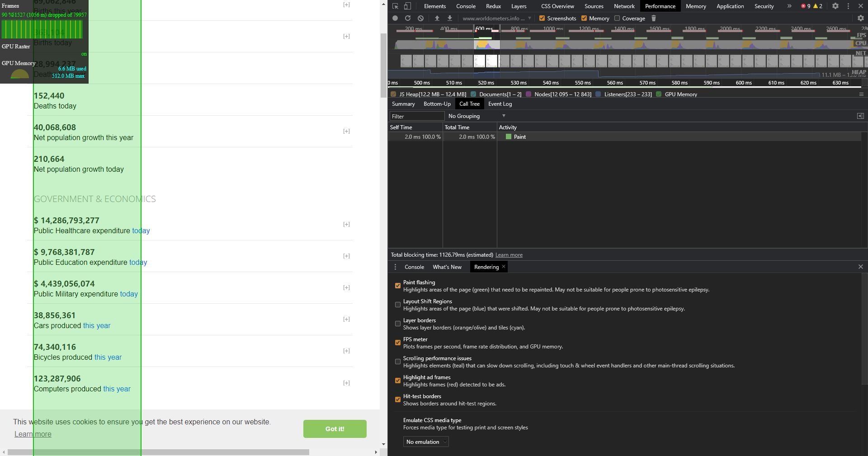Click the red error count badge
The height and width of the screenshot is (456, 868).
pos(806,6)
